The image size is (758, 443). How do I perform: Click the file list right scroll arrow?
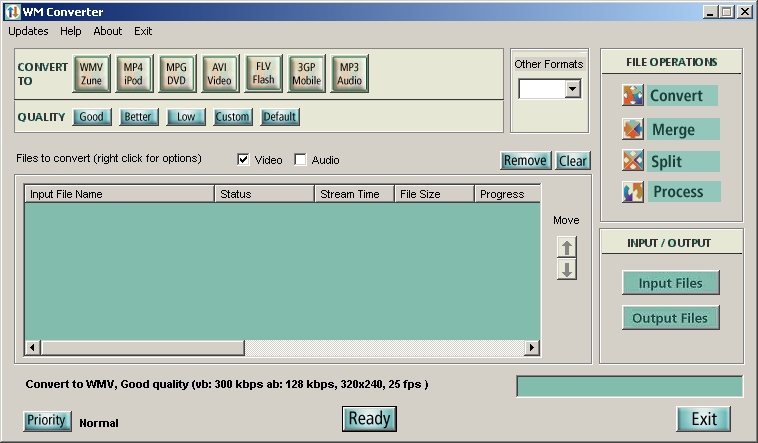pyautogui.click(x=532, y=347)
